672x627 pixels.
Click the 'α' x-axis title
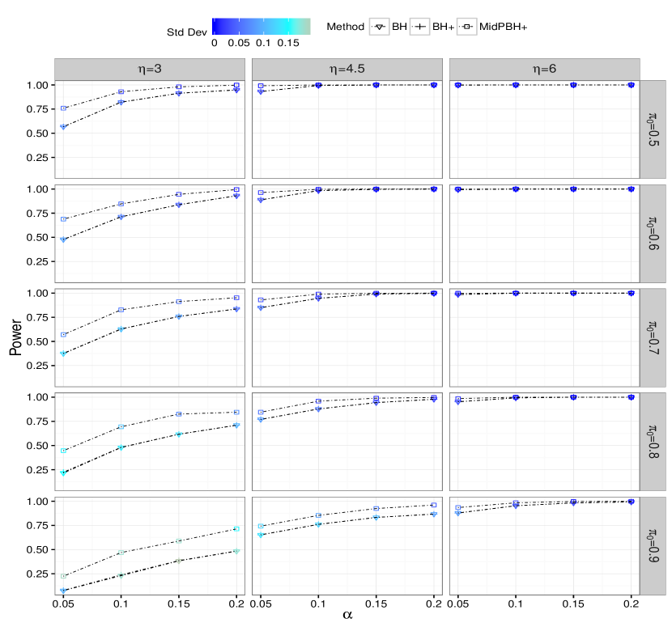point(347,616)
